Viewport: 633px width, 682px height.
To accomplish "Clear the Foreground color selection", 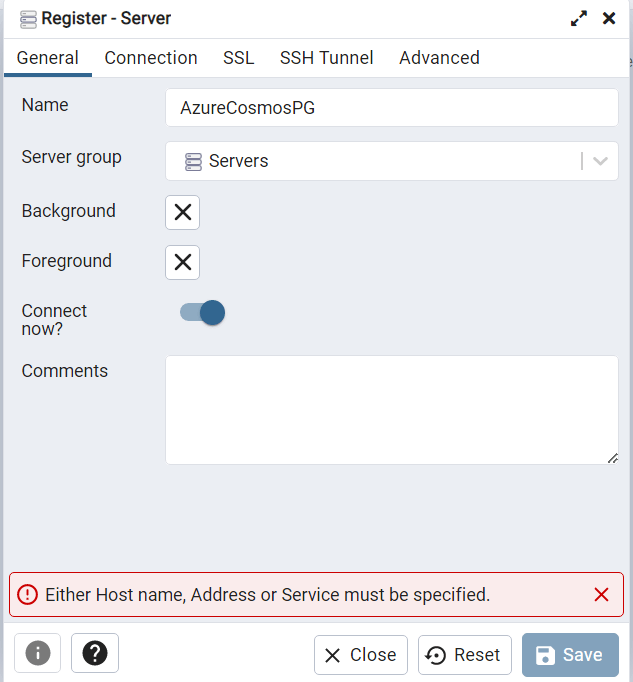I will point(183,262).
